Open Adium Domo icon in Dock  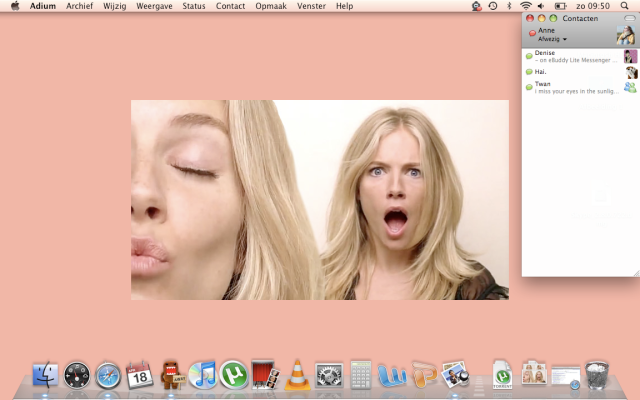[172, 375]
